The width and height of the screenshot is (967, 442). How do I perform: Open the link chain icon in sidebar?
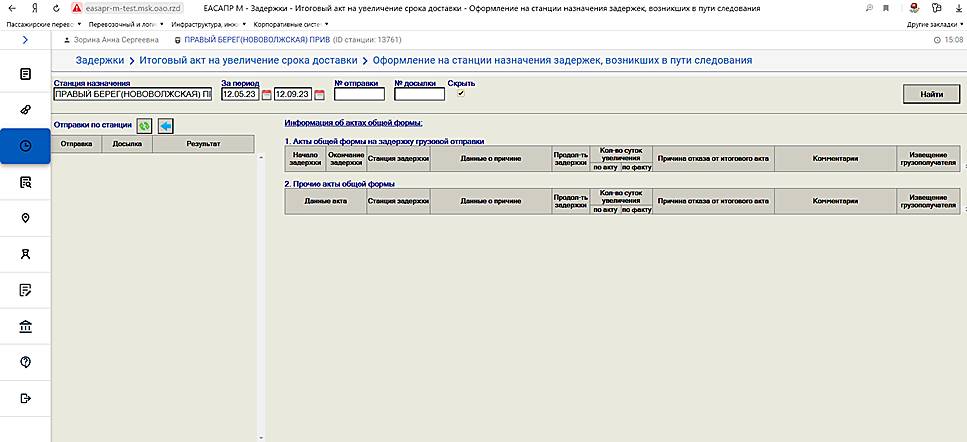(25, 110)
